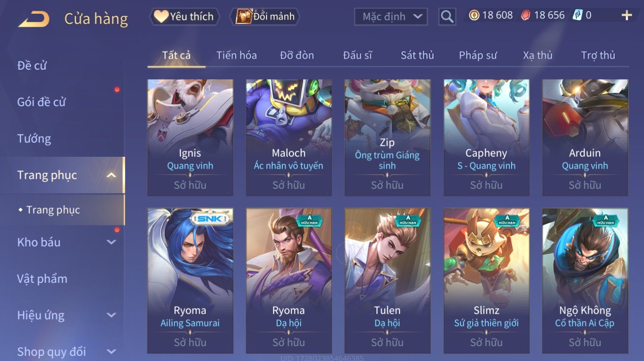Viewport: 644px width, 361px height.
Task: Click the blue voucher currency icon
Action: click(x=577, y=15)
